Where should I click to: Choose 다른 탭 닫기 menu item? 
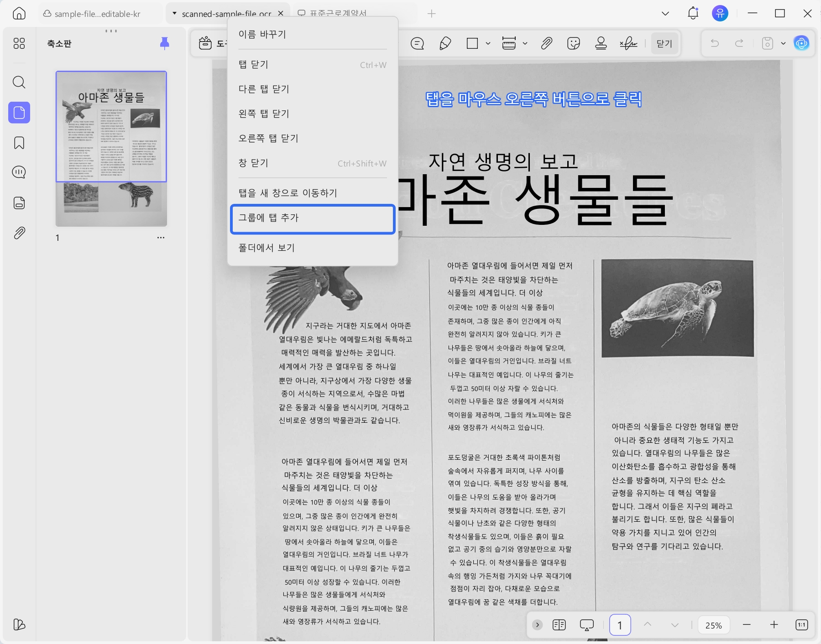point(313,89)
